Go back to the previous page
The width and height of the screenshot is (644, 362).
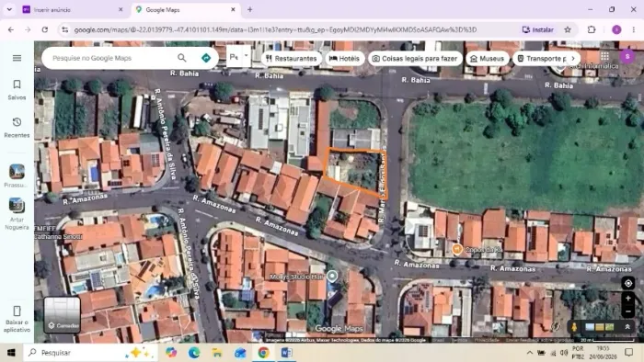pos(11,29)
